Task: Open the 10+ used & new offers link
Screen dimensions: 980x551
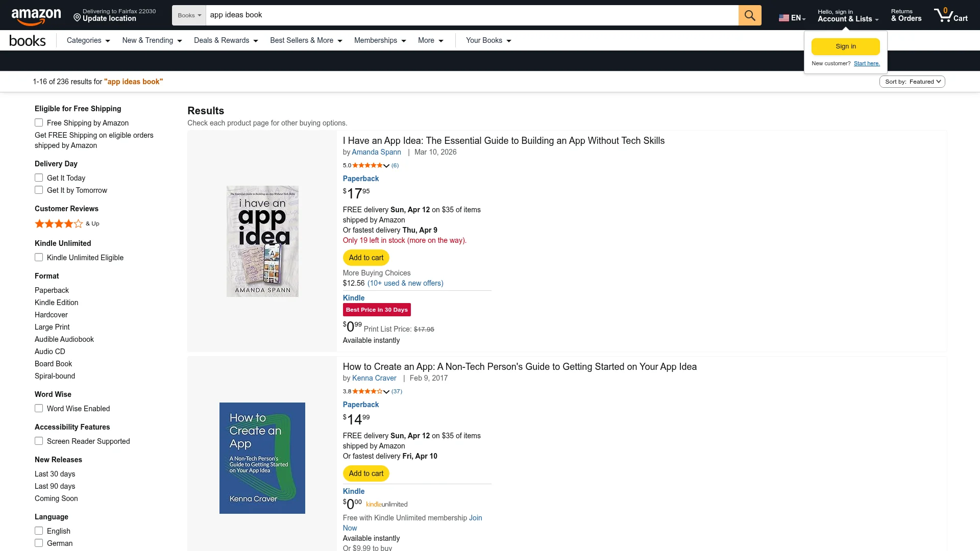Action: point(406,283)
